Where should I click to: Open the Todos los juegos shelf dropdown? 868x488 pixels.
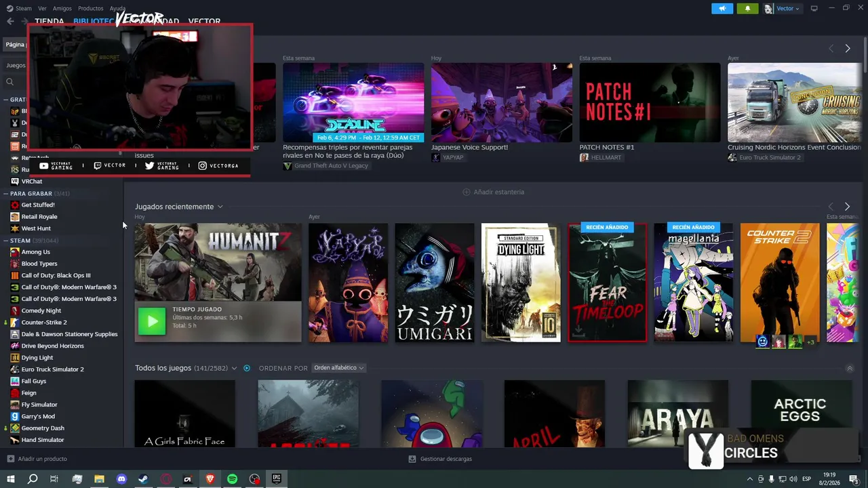234,368
